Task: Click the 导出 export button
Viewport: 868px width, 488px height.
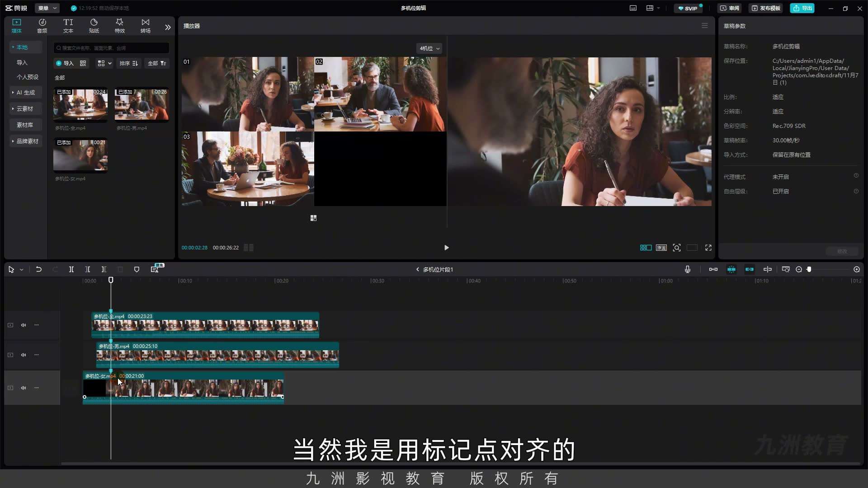Action: [802, 8]
